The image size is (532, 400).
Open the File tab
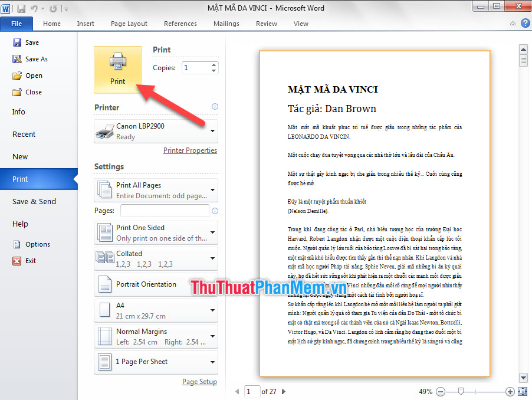(x=17, y=24)
